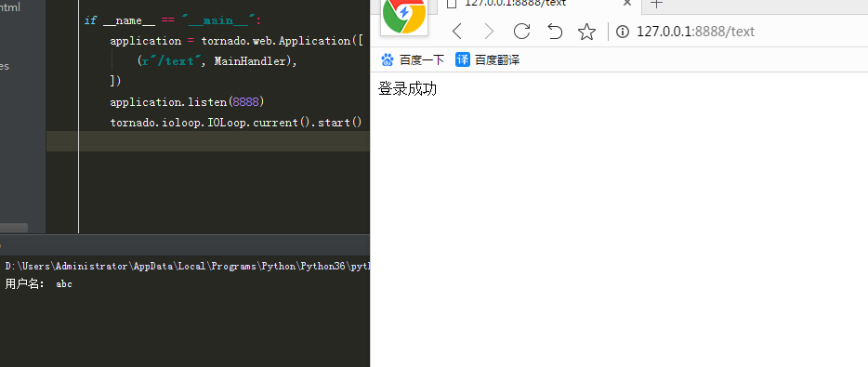Click the highlighted empty current line in editor

pos(207,141)
